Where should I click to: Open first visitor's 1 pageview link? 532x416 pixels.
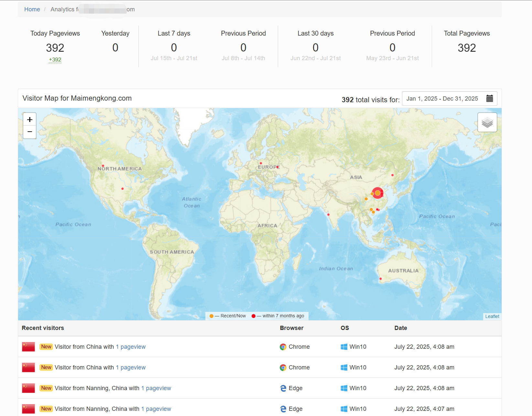(131, 347)
